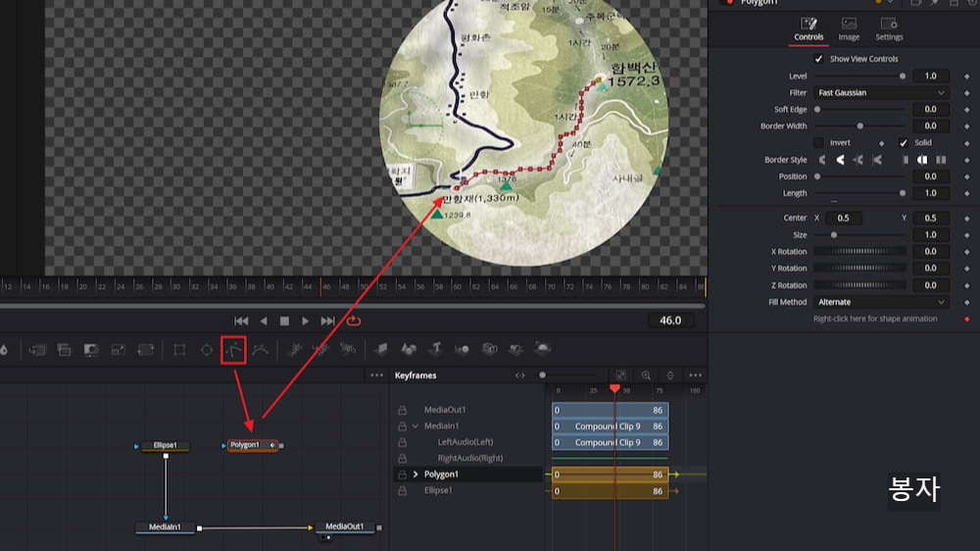The width and height of the screenshot is (980, 551).
Task: Choose the middle Border Style cap icon
Action: pos(922,160)
